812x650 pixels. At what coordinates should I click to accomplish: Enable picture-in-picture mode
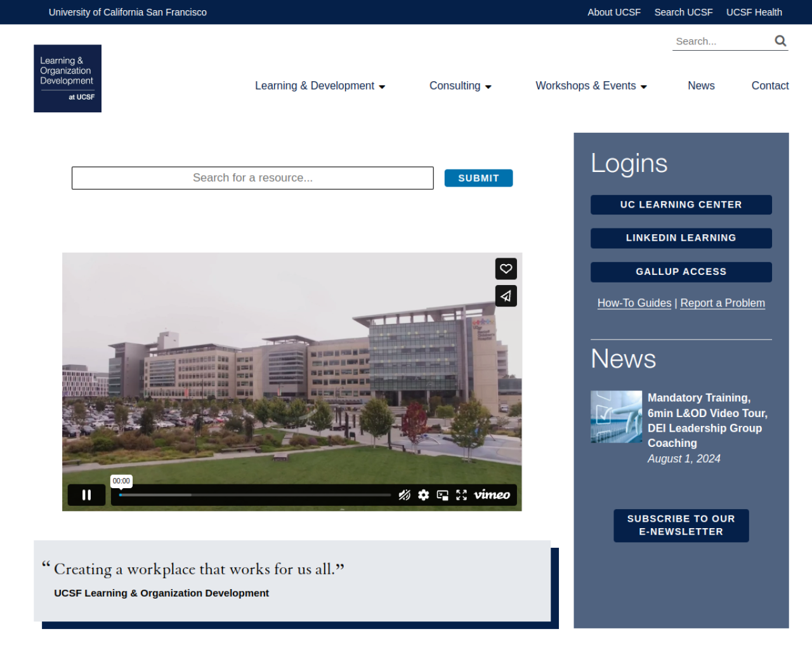point(442,495)
